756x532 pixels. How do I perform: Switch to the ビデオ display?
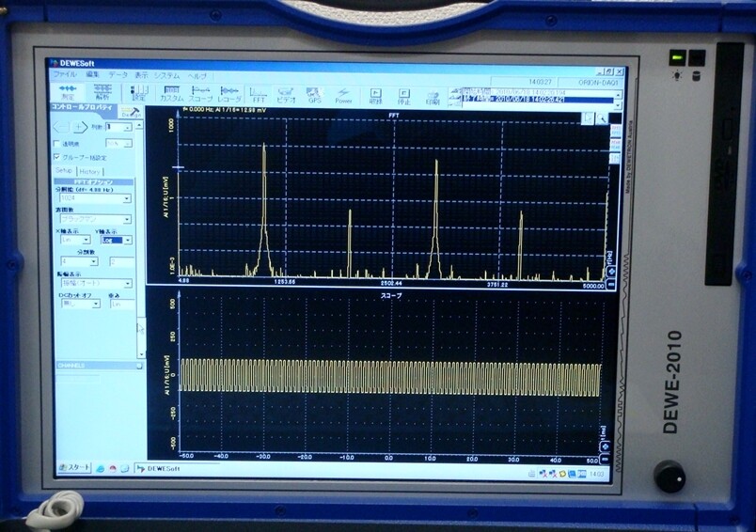(286, 94)
